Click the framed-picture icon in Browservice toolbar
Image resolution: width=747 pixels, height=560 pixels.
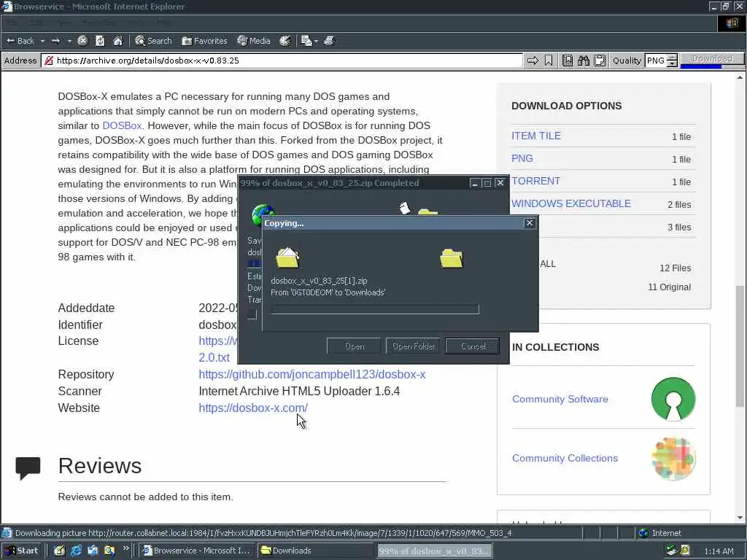pos(568,61)
